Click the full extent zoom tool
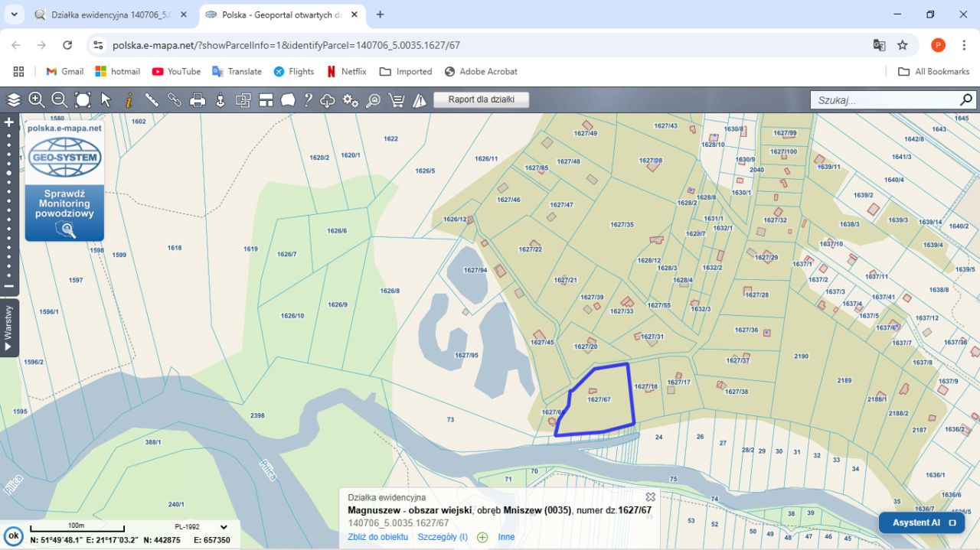 pyautogui.click(x=83, y=99)
